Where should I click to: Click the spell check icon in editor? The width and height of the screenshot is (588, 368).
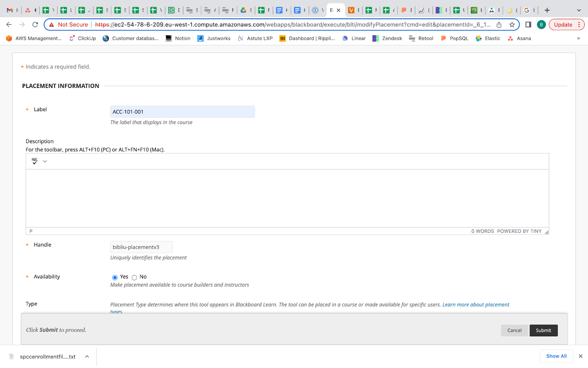[35, 161]
